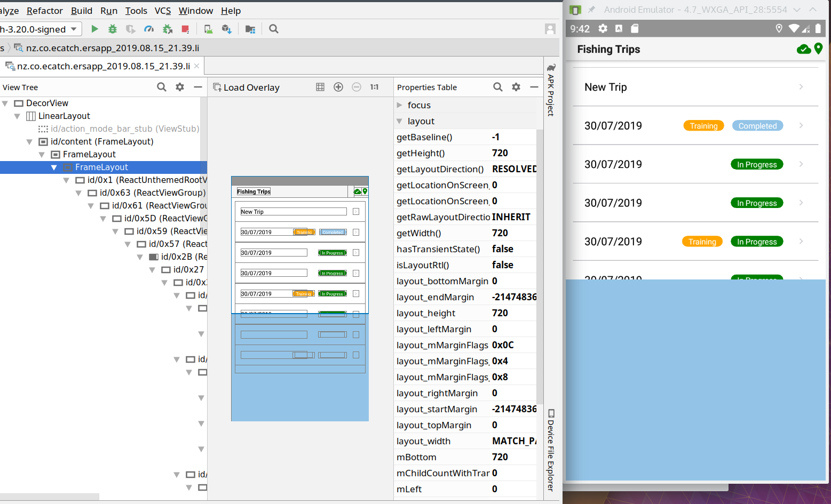This screenshot has width=831, height=504.
Task: Collapse id/content (FrameLayout) node
Action: [x=29, y=141]
